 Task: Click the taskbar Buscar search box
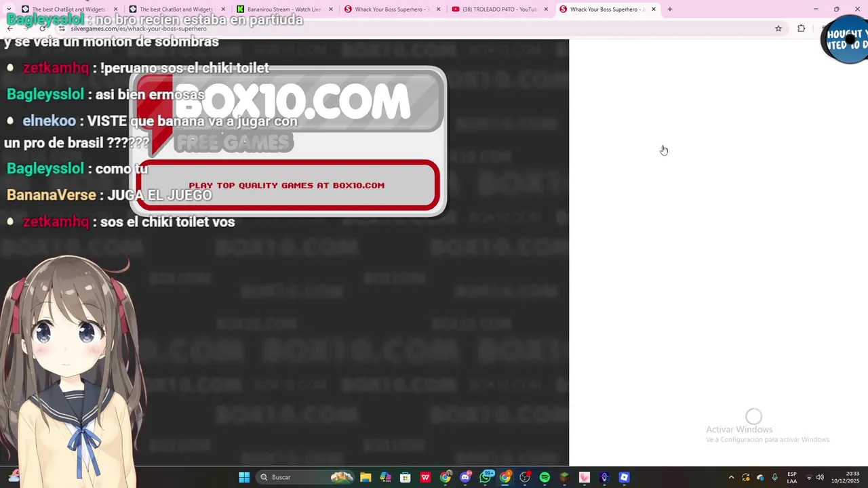pos(307,477)
